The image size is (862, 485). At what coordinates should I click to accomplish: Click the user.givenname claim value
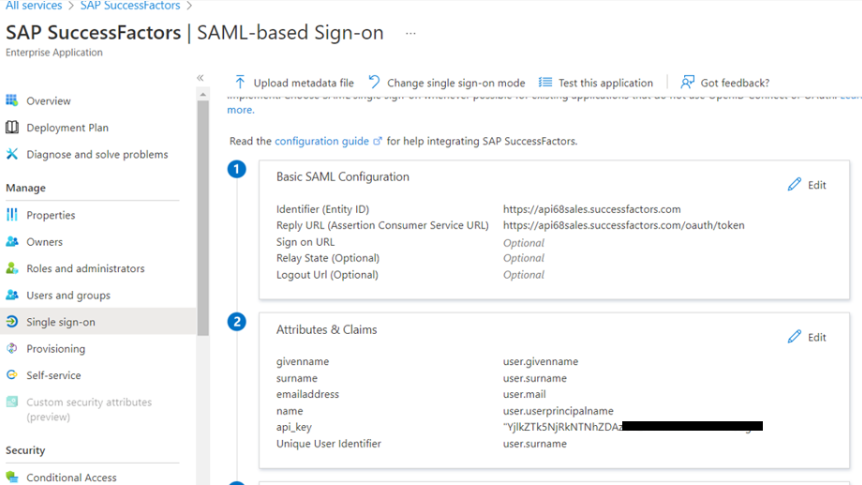pos(540,361)
